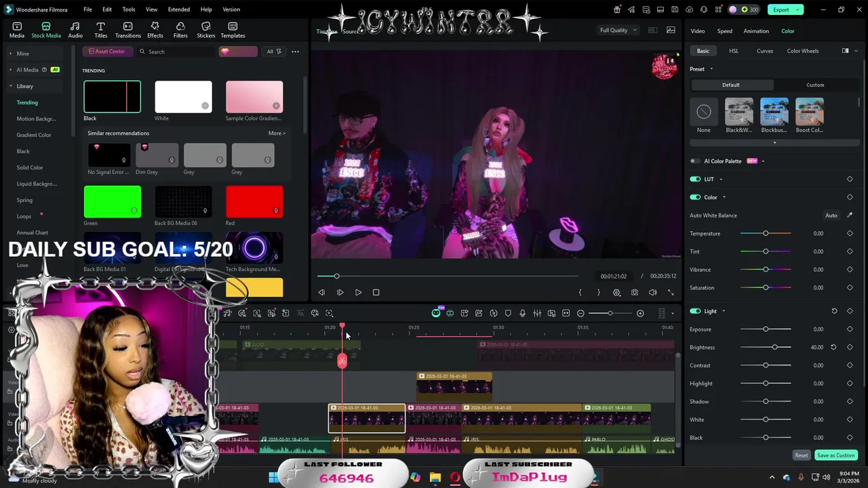
Task: Click the Auto white balance button
Action: click(x=831, y=216)
